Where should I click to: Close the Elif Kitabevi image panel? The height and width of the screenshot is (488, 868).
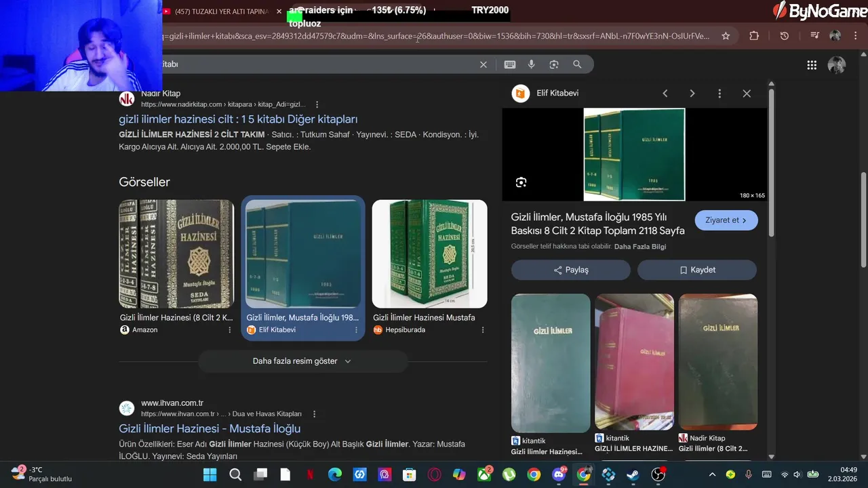click(x=747, y=94)
